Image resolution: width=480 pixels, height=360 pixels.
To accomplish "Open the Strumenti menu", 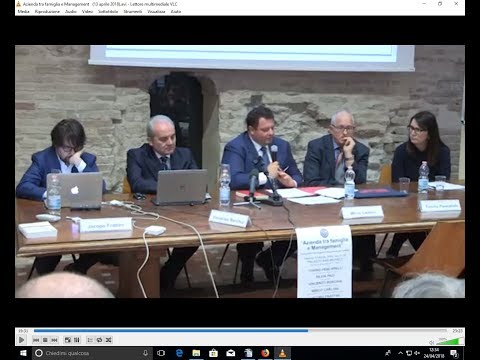I will coord(133,11).
